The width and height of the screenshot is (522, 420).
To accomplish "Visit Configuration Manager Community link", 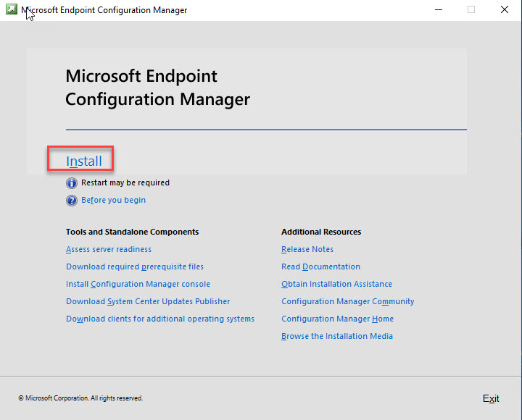I will click(x=347, y=302).
